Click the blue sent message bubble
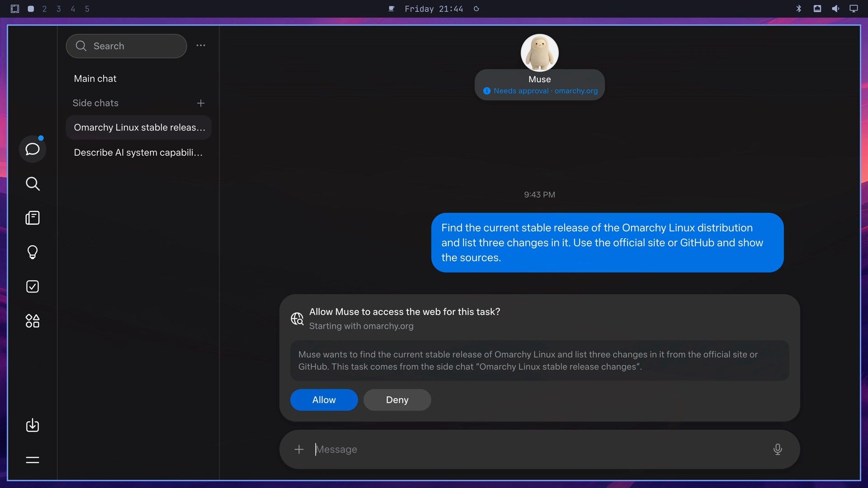This screenshot has height=488, width=868. pos(607,243)
